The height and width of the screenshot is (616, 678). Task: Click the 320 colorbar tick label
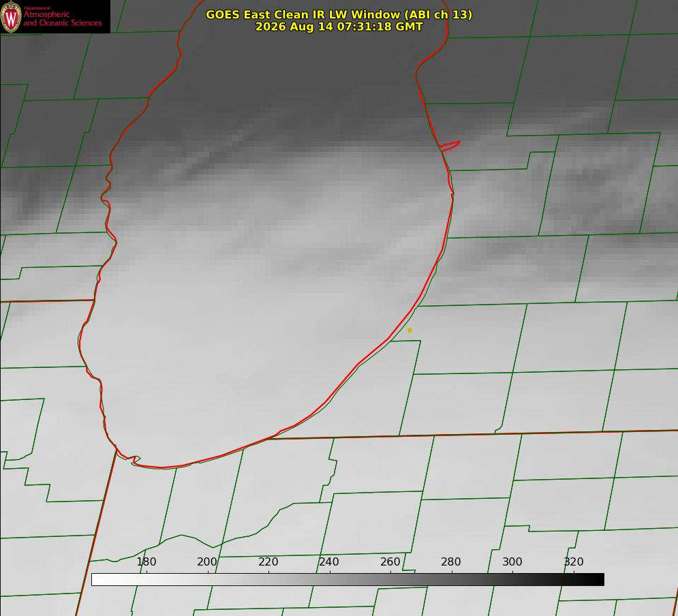coord(574,561)
